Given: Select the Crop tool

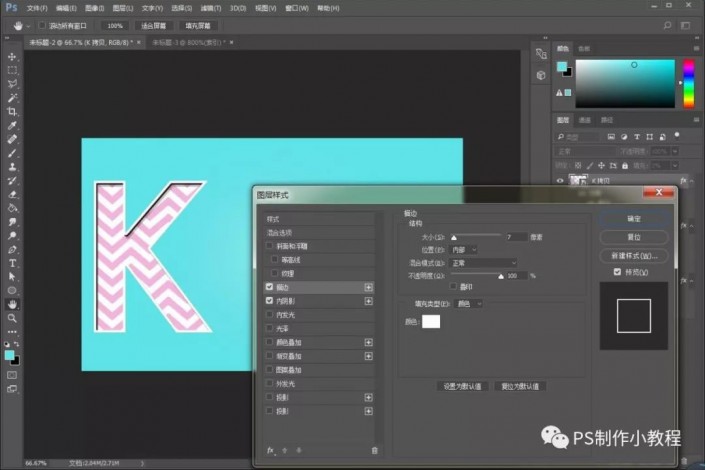Looking at the screenshot, I should 12,112.
